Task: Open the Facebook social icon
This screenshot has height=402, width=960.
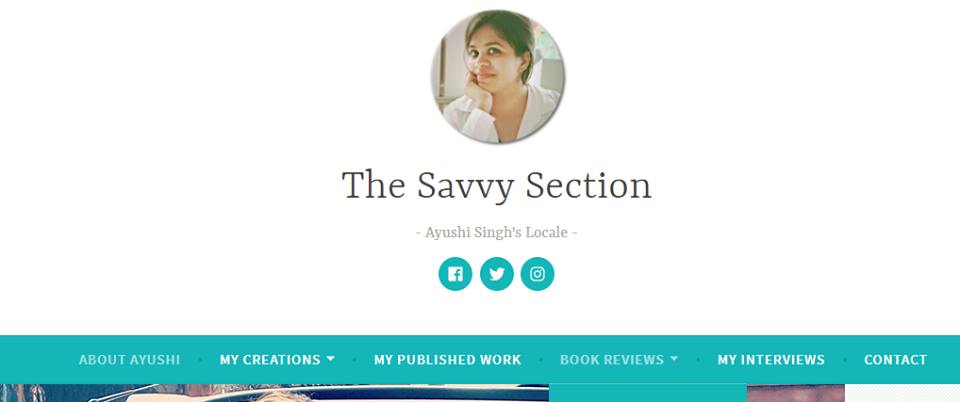Action: point(455,274)
